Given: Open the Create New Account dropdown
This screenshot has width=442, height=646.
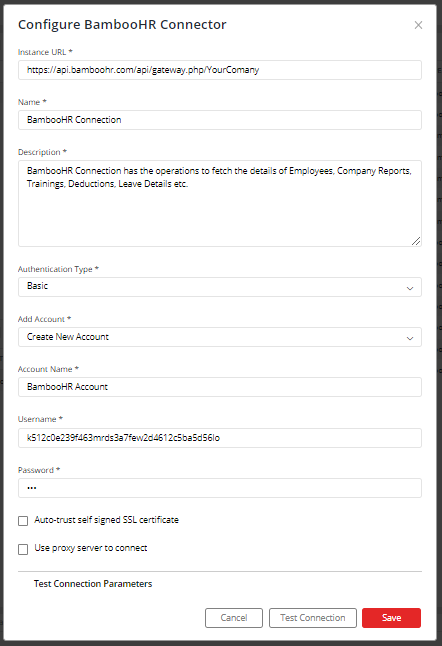Looking at the screenshot, I should [x=220, y=337].
